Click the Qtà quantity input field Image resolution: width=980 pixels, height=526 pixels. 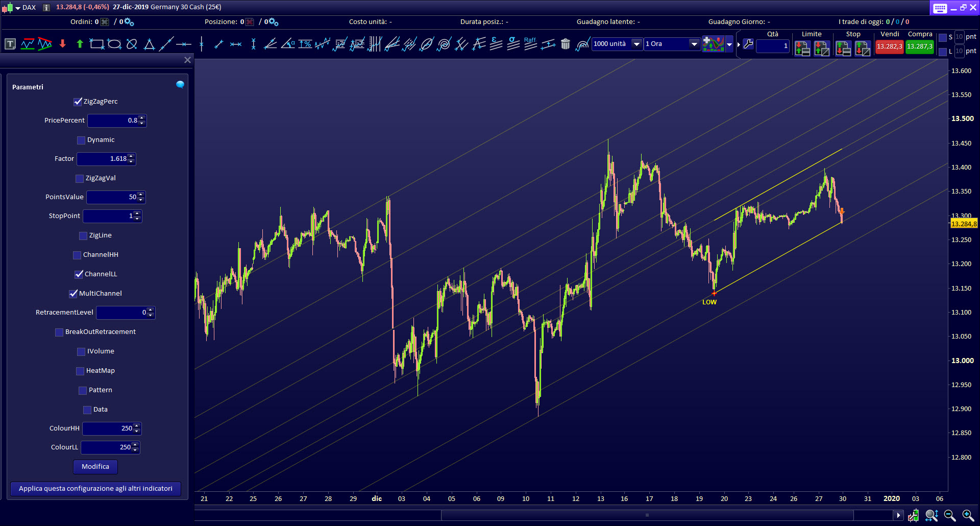(773, 46)
